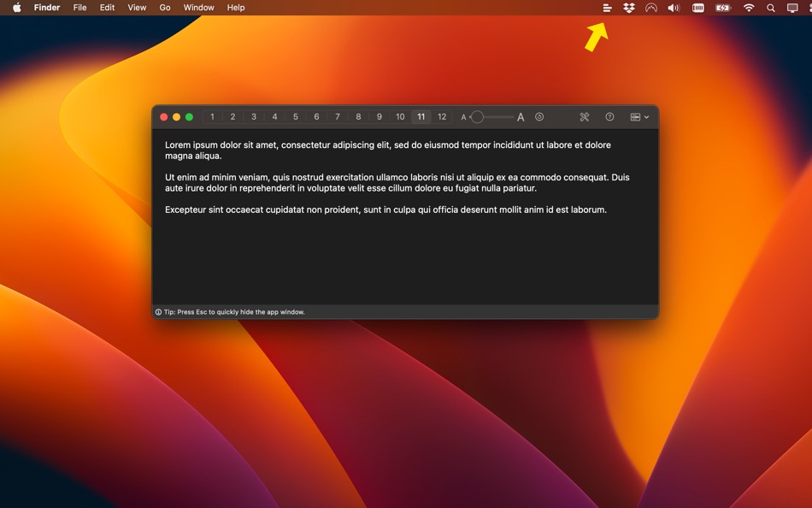Open the Help menu
Image resolution: width=812 pixels, height=508 pixels.
[x=236, y=8]
